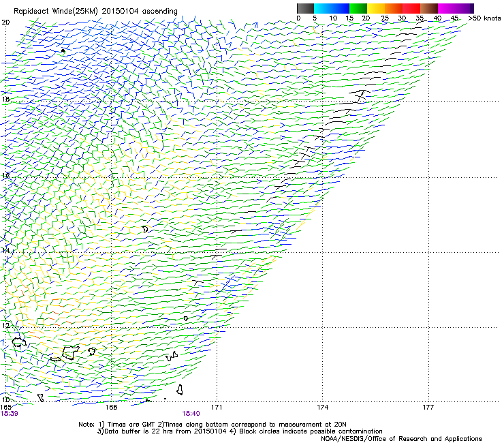The image size is (504, 443).
Task: Choose the yellow 20-25 knots legend color
Action: (x=376, y=8)
